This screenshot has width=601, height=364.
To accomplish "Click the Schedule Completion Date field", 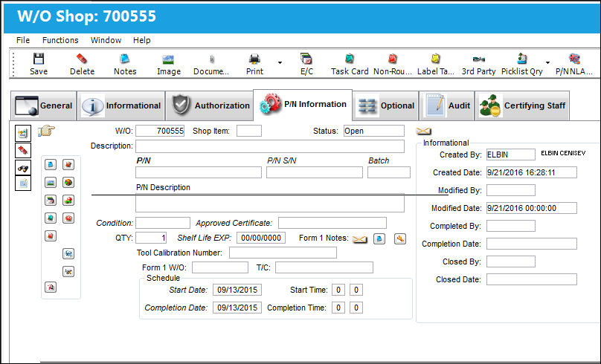I will point(237,308).
